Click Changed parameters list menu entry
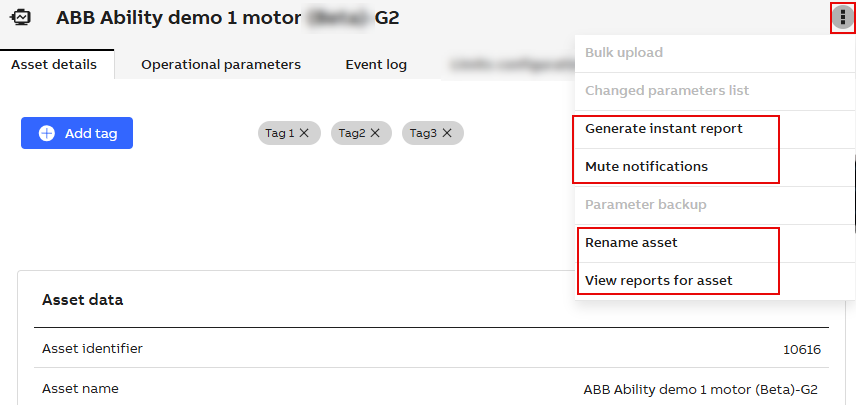This screenshot has width=856, height=405. click(667, 91)
